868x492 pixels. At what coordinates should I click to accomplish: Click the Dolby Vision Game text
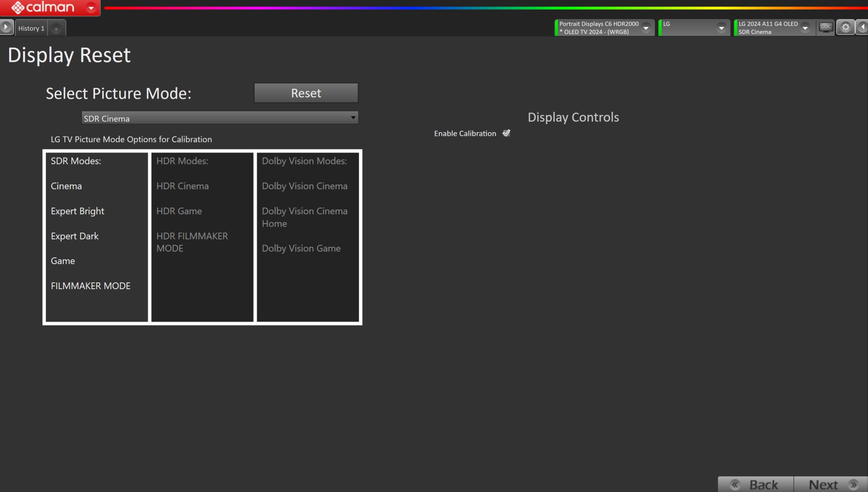301,248
